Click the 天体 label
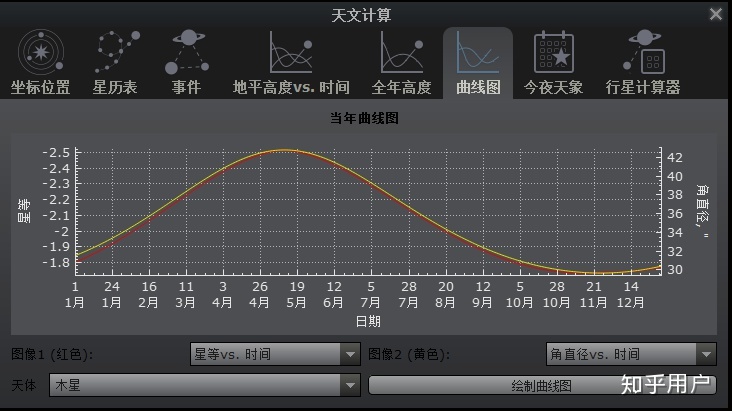The image size is (732, 411). (23, 385)
